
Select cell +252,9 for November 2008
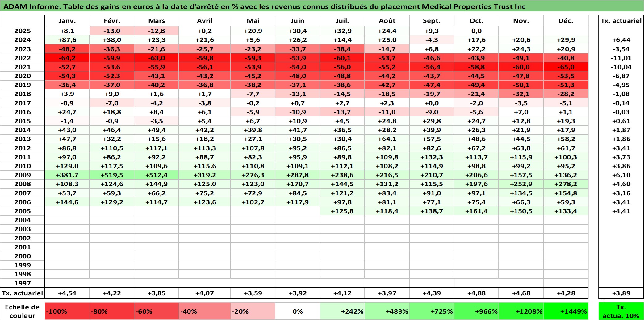tap(521, 184)
